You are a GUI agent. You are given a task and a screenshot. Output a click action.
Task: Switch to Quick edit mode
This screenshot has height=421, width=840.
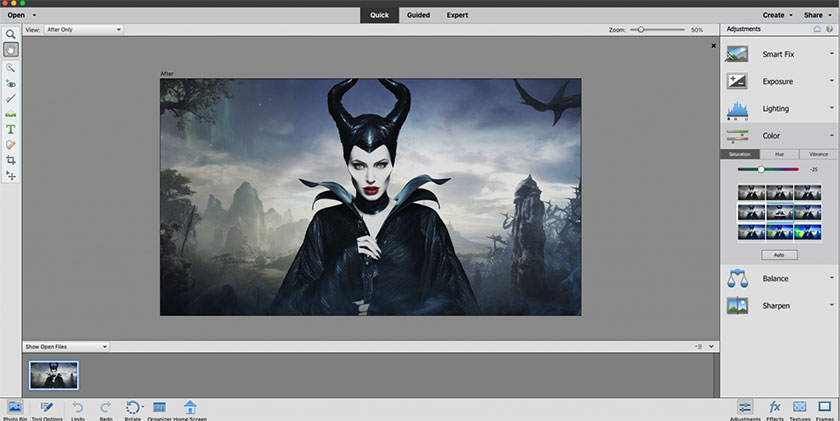(x=379, y=15)
